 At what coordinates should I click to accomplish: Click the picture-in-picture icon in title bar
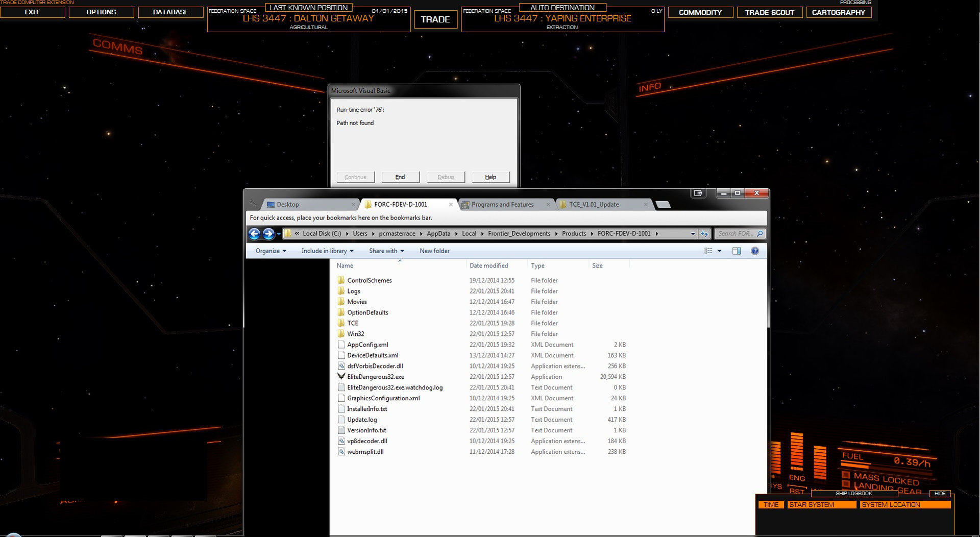click(698, 193)
